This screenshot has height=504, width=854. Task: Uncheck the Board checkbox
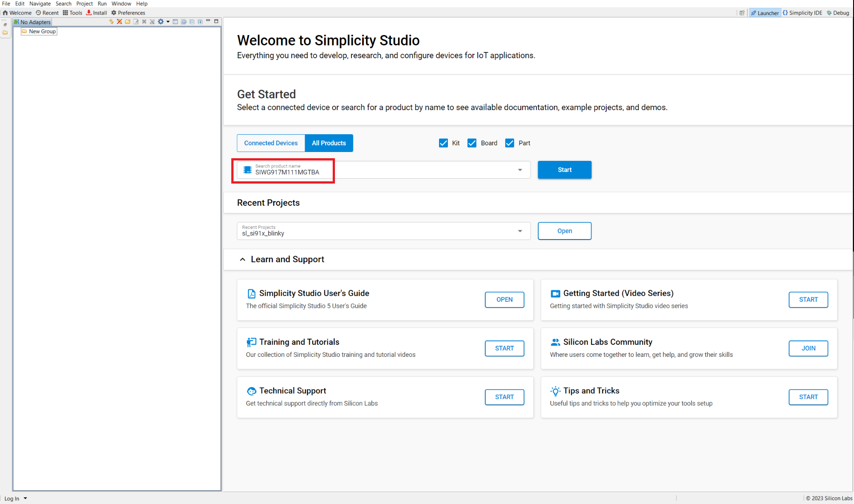pos(472,143)
